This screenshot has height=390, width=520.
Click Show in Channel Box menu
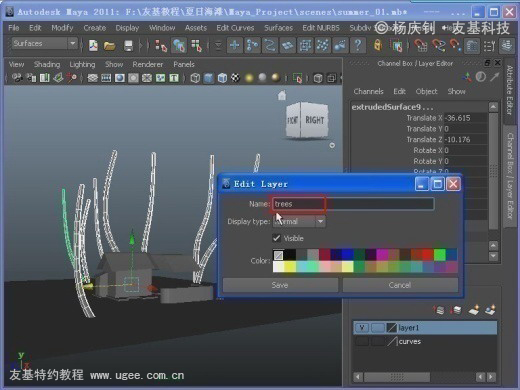pos(456,91)
